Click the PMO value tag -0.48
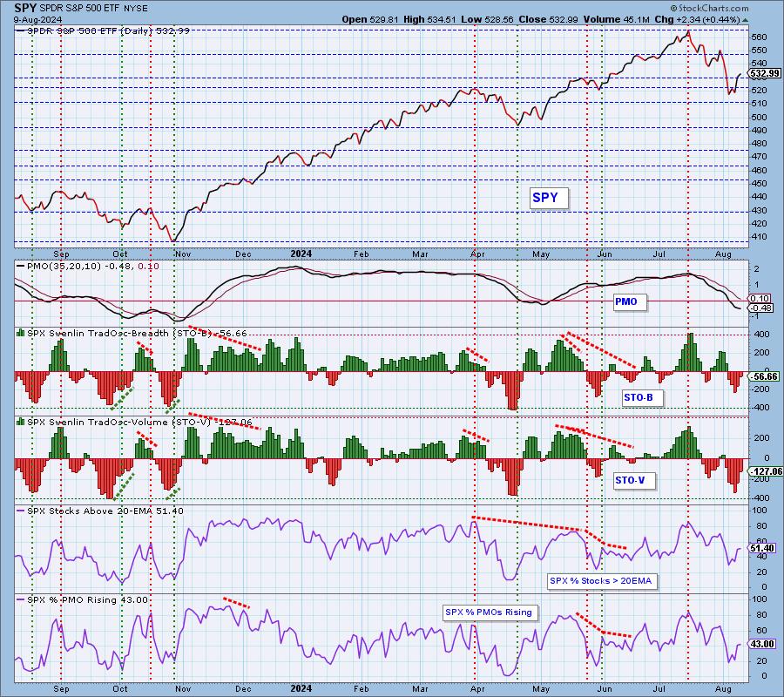 coord(762,308)
